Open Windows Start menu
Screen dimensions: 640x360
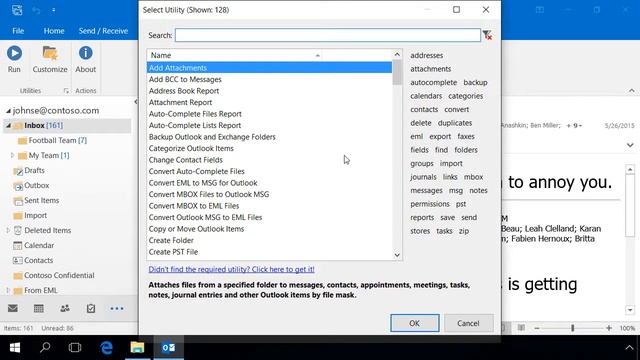(x=15, y=347)
